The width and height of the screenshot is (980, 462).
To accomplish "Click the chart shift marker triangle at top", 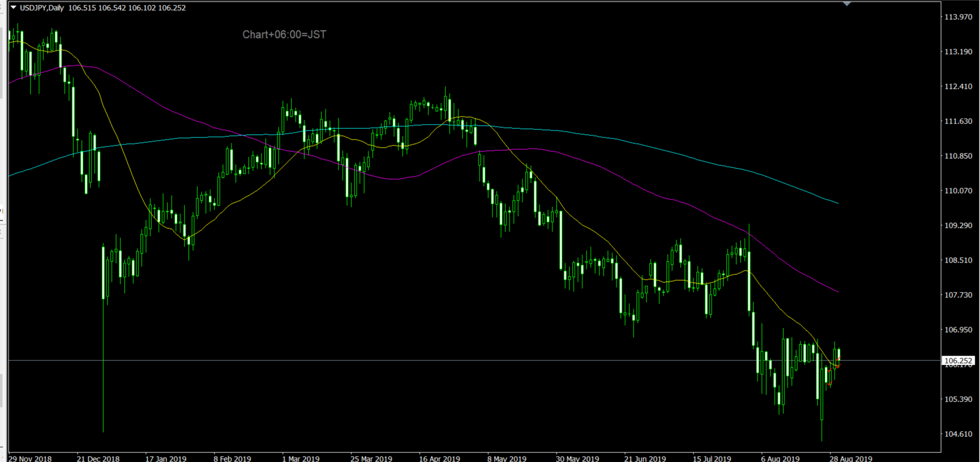I will point(846,4).
